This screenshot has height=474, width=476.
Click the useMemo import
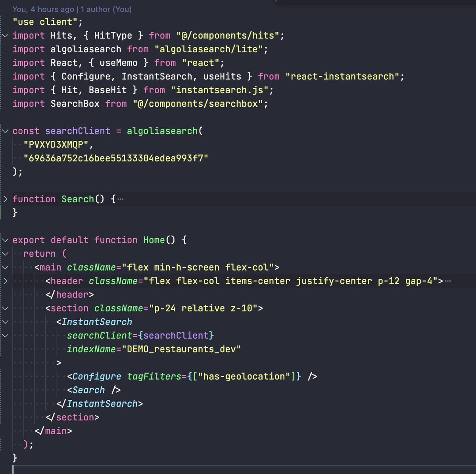click(x=119, y=63)
